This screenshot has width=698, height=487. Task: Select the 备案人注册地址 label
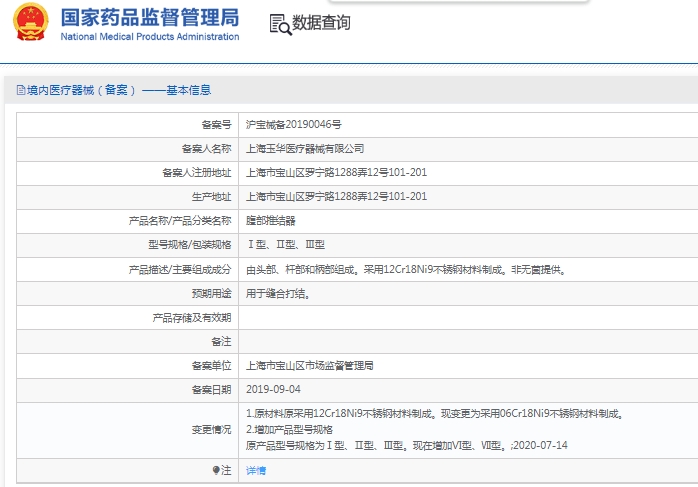197,173
